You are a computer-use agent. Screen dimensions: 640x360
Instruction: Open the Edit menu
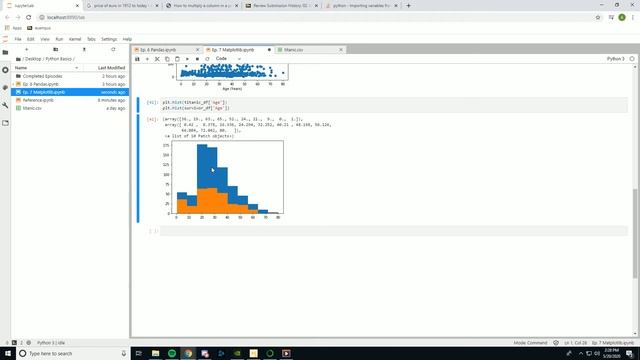point(31,39)
